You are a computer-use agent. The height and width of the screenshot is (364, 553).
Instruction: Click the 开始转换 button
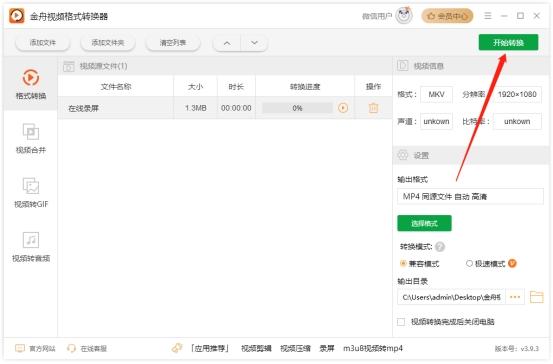pos(508,43)
